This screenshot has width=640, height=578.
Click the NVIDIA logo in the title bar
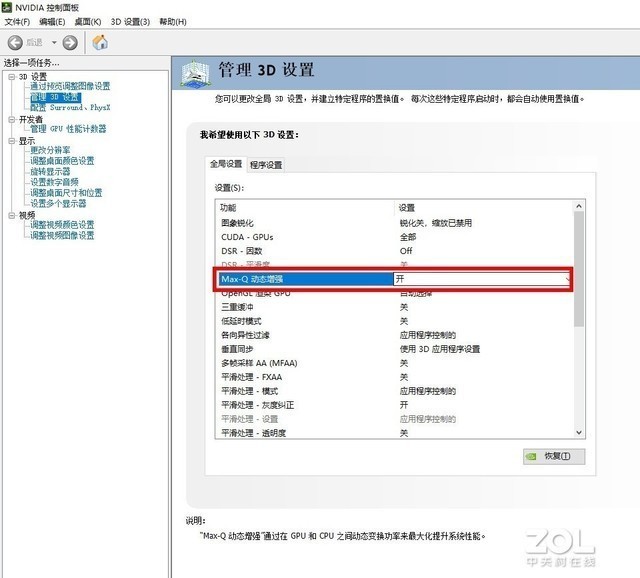pos(7,7)
